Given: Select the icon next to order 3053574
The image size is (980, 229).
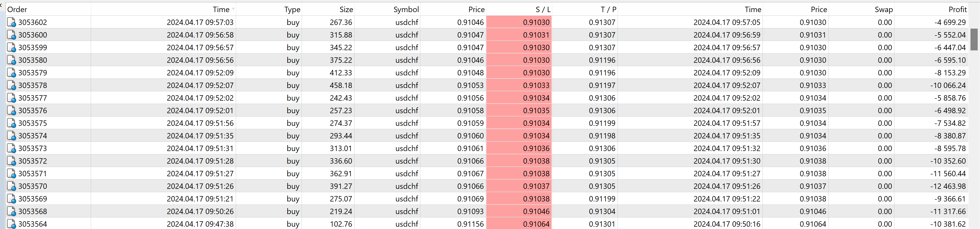Looking at the screenshot, I should click(x=12, y=136).
